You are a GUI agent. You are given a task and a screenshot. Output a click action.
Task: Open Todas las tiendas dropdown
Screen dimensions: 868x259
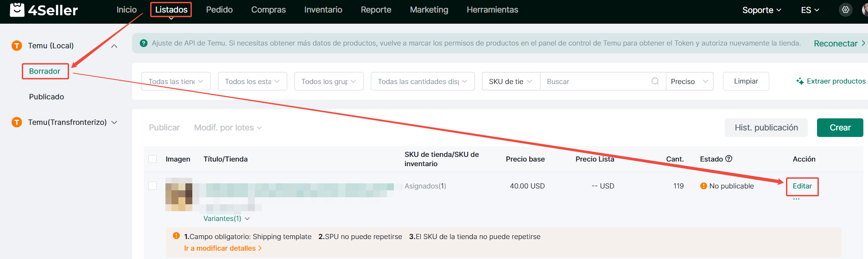176,81
